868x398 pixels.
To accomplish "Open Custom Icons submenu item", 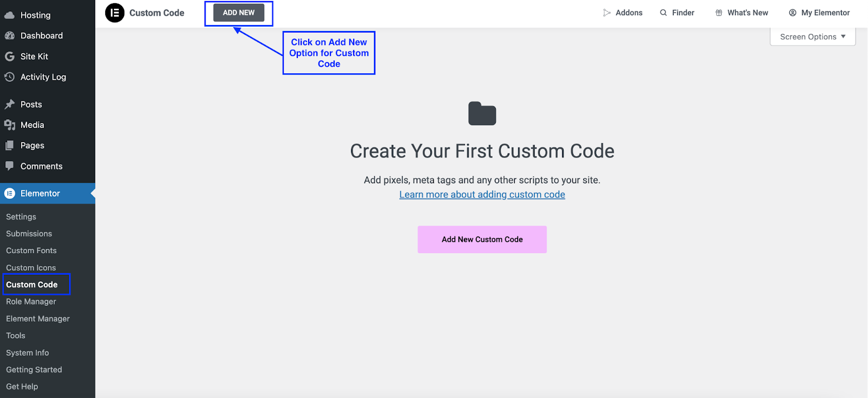I will point(31,268).
